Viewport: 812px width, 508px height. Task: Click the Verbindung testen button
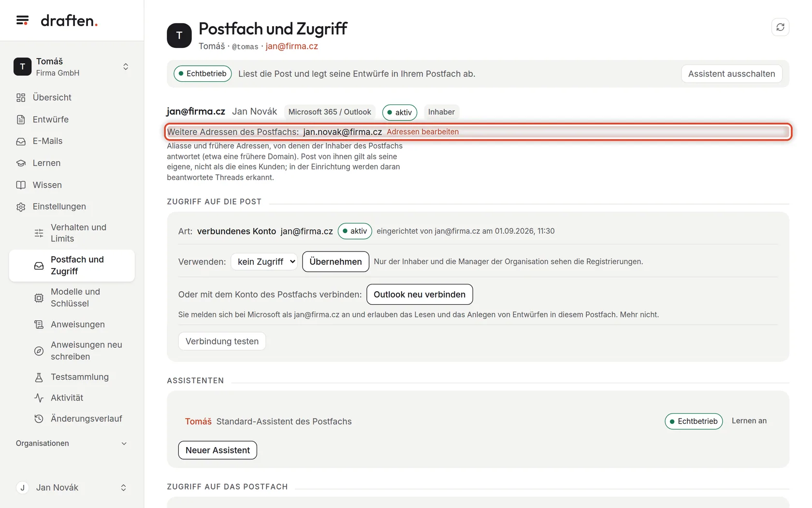(x=222, y=341)
